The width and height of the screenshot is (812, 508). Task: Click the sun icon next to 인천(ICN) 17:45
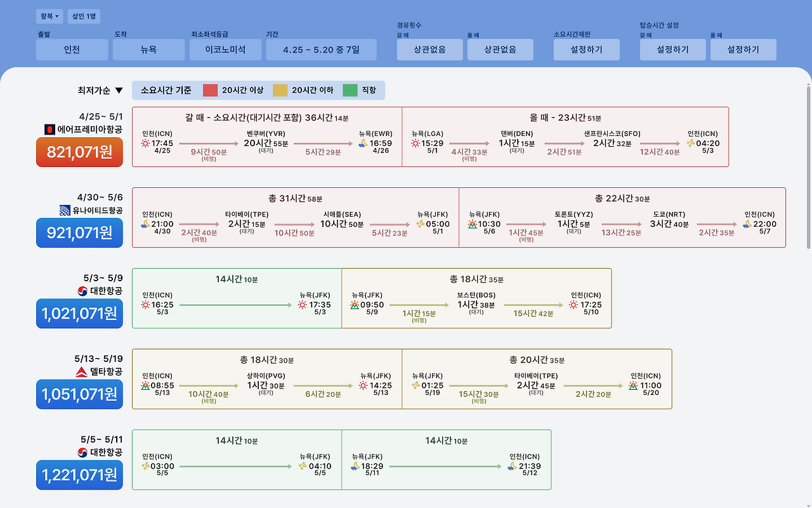(146, 144)
